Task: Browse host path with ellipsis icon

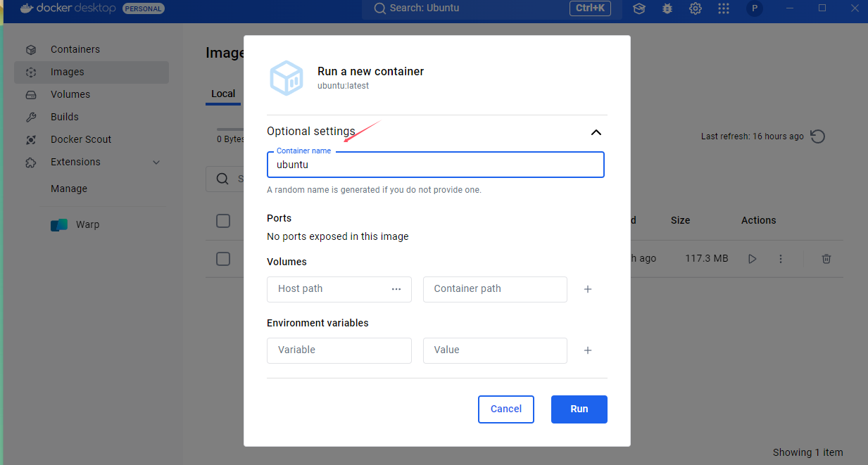Action: [x=396, y=289]
